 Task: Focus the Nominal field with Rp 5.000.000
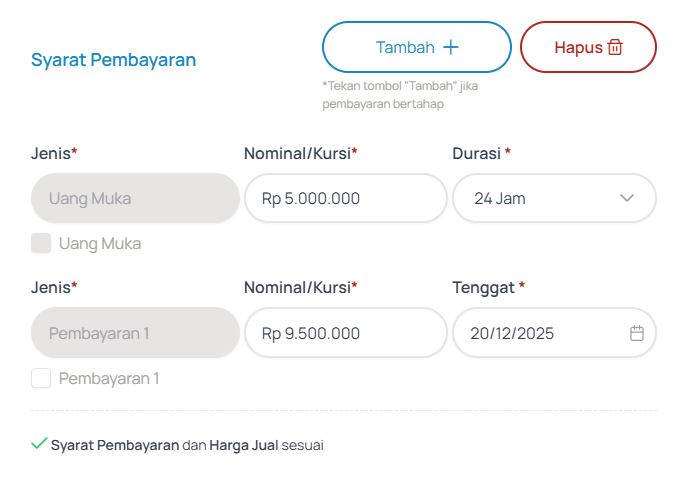click(x=345, y=198)
